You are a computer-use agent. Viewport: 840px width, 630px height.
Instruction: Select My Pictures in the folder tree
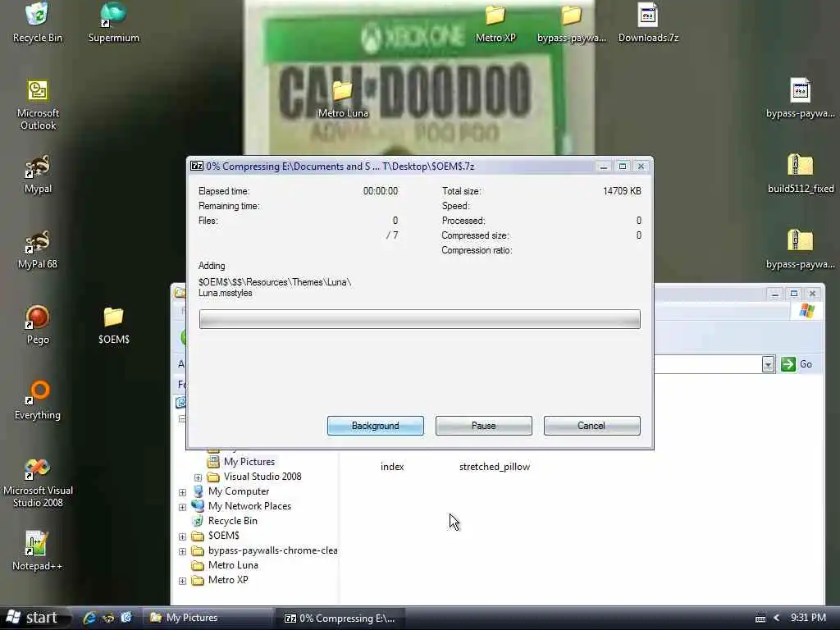[249, 462]
